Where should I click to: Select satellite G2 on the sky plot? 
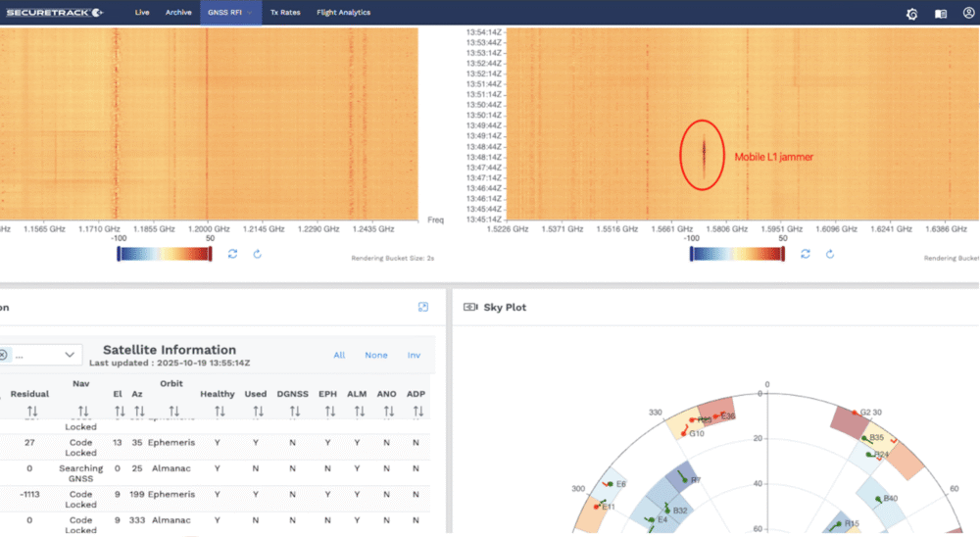pos(855,413)
